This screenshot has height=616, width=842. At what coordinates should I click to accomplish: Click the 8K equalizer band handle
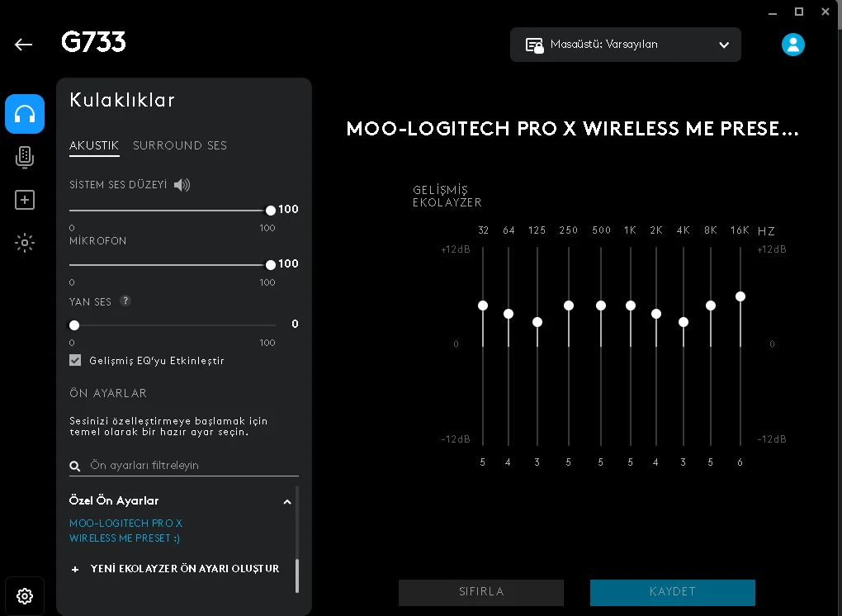pyautogui.click(x=711, y=306)
